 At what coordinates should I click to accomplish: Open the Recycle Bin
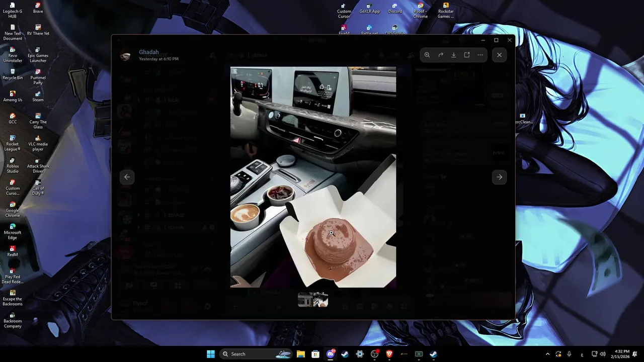pyautogui.click(x=13, y=74)
